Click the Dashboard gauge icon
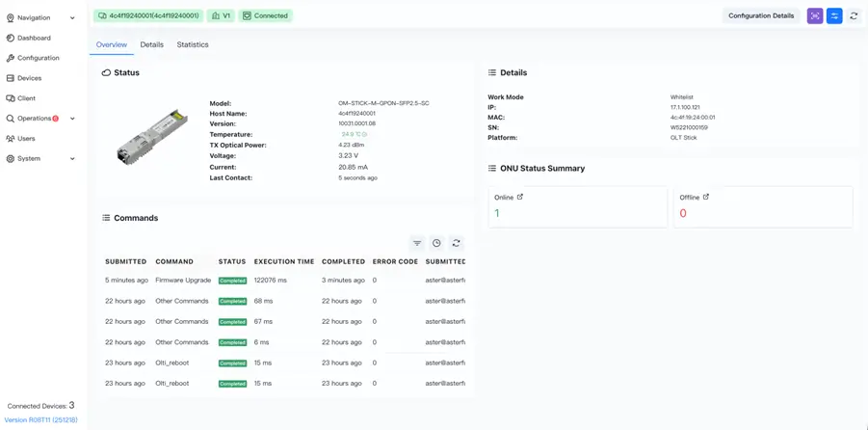Screen dimensions: 868x430 10,39
